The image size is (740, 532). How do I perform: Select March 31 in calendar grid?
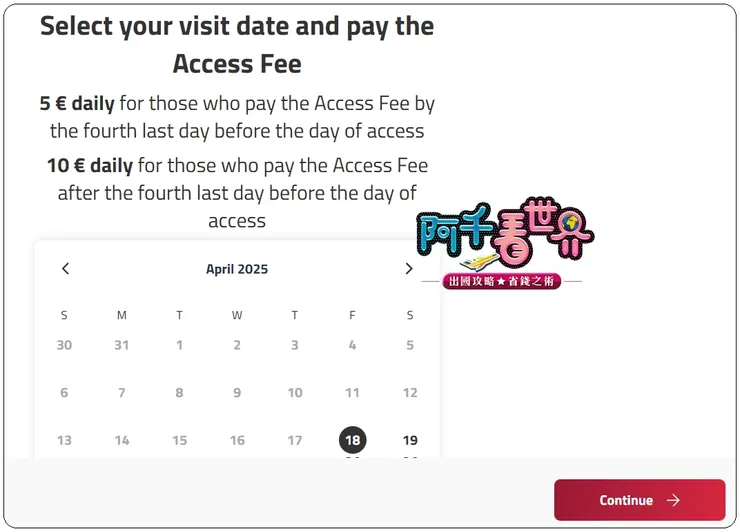point(122,345)
